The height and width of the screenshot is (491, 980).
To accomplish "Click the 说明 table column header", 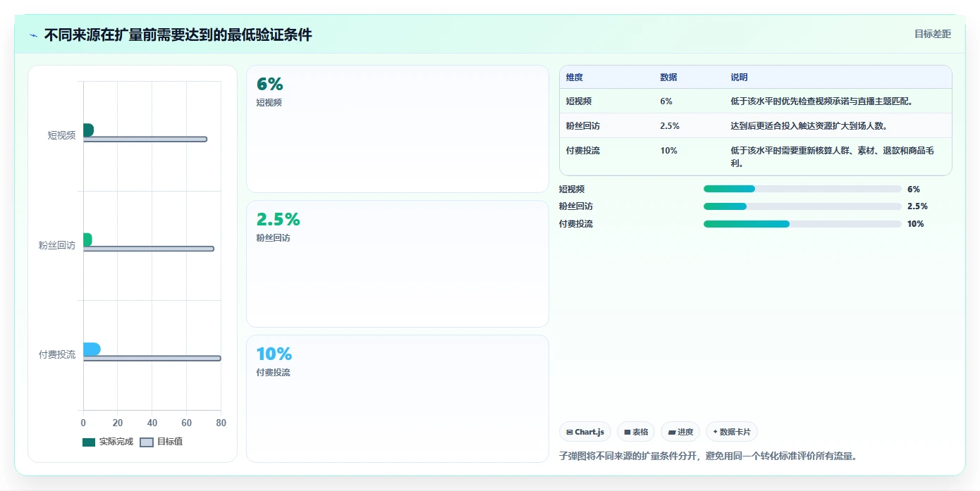I will point(739,77).
